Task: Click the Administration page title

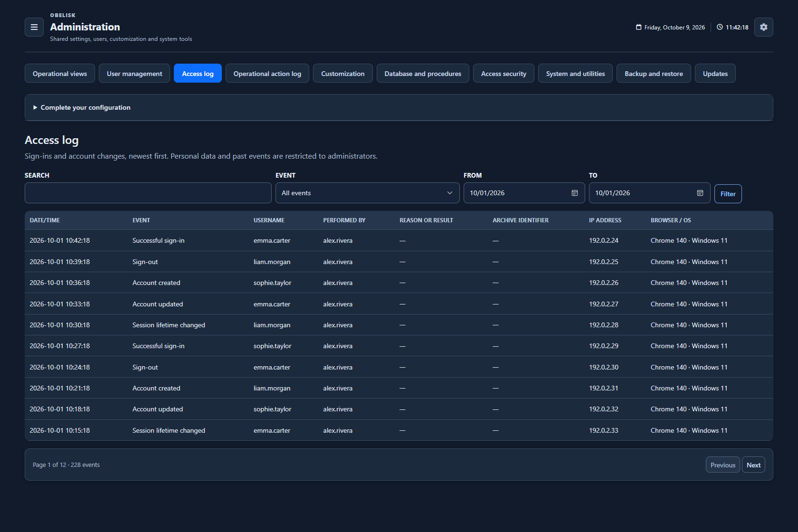Action: click(85, 27)
